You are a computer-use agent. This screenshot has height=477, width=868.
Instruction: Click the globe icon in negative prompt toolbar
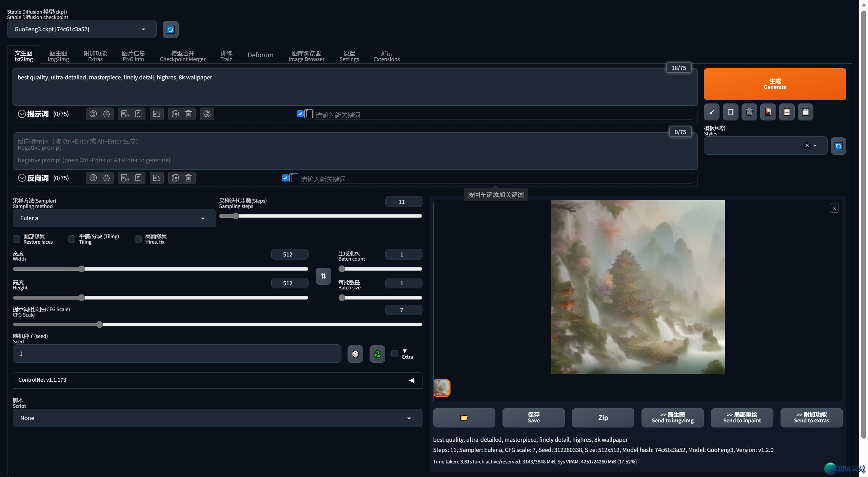point(93,178)
